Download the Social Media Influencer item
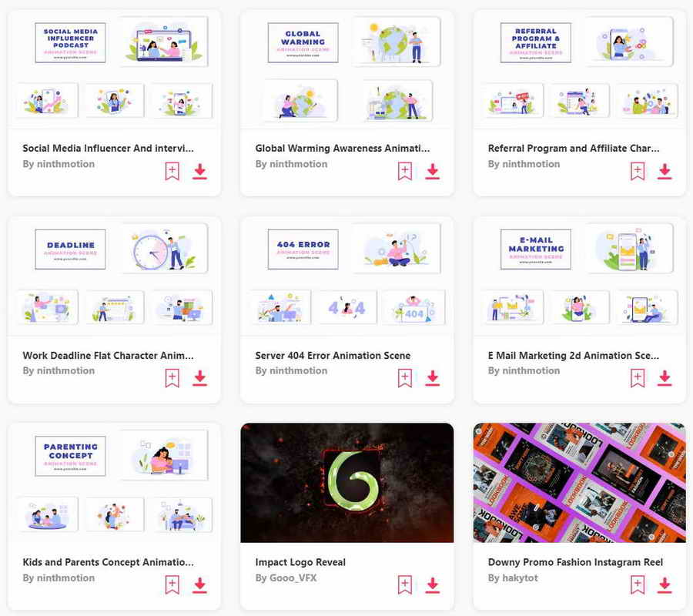Image resolution: width=693 pixels, height=616 pixels. tap(199, 172)
